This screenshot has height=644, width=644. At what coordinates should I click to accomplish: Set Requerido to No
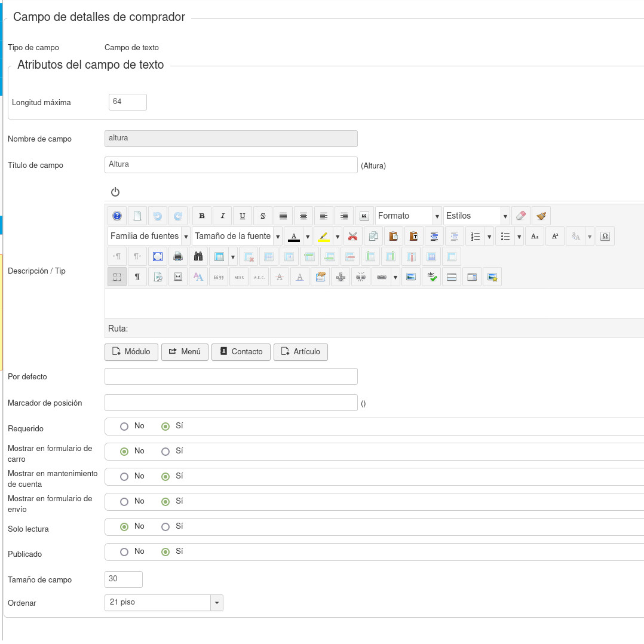(124, 427)
